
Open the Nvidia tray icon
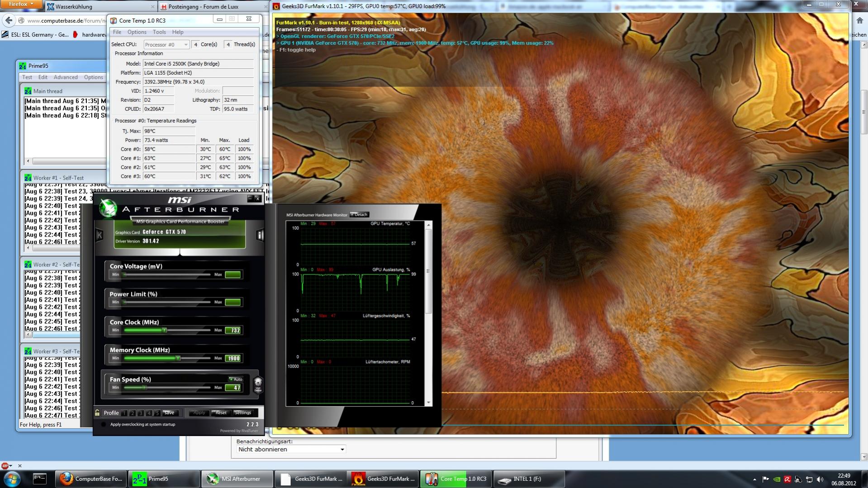point(777,479)
